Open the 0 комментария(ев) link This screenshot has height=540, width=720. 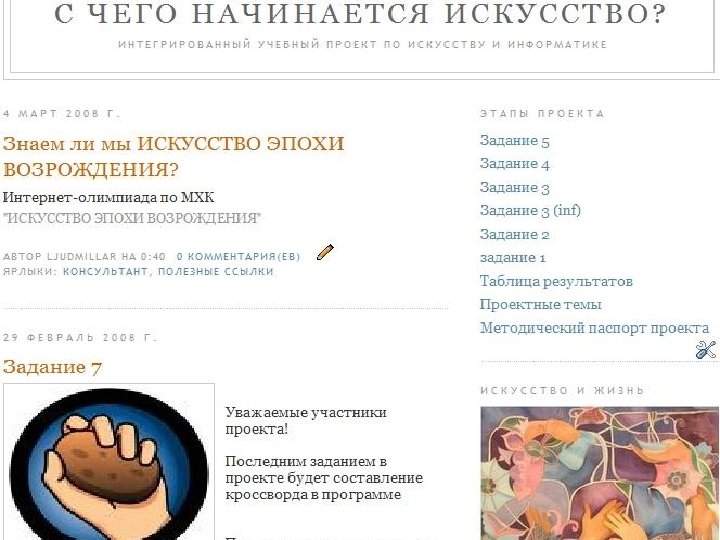coord(238,256)
